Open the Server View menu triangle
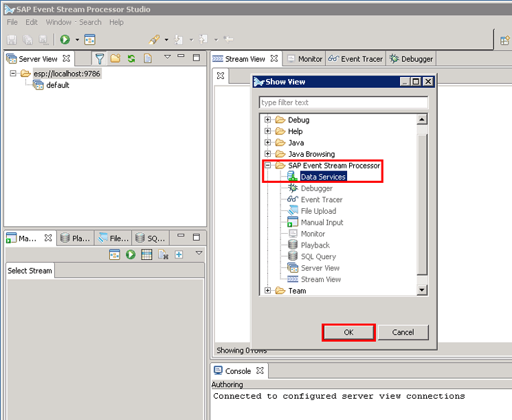The image size is (512, 420). (167, 58)
